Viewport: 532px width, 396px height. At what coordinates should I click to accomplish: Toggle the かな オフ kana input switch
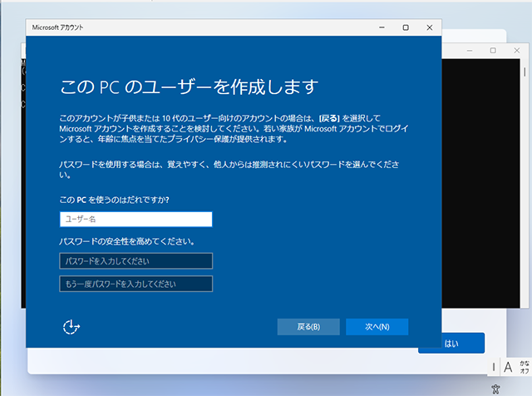(x=524, y=367)
